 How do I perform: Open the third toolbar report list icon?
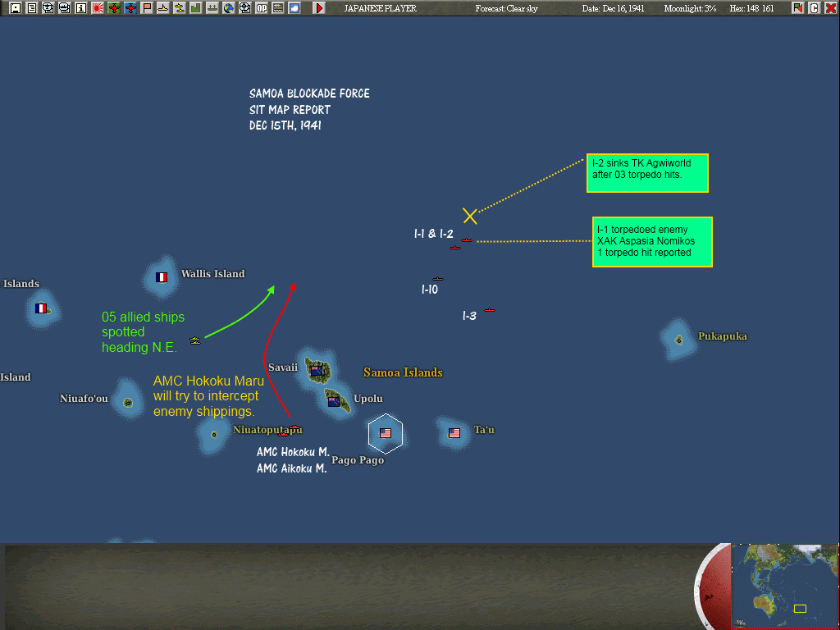click(x=48, y=8)
